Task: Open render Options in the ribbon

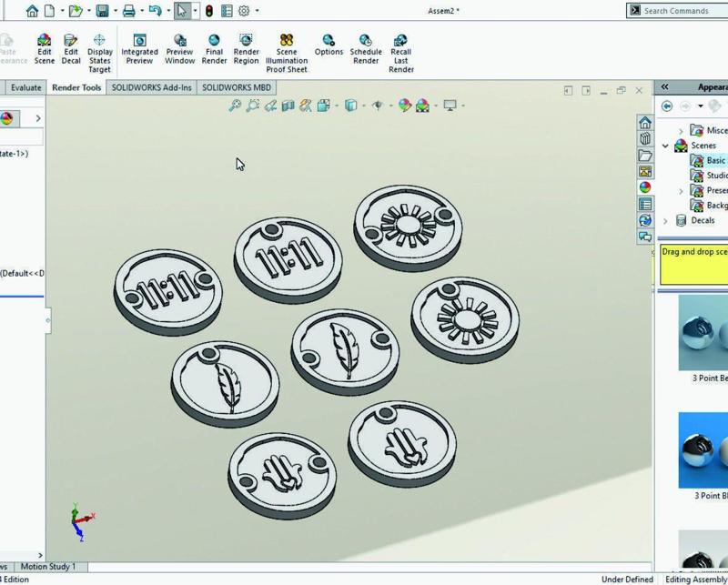Action: coord(329,45)
